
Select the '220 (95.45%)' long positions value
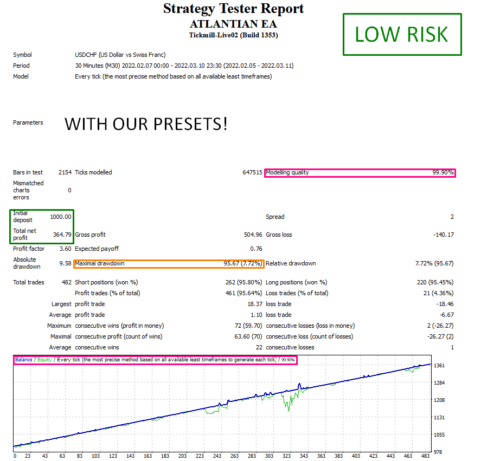pos(435,282)
